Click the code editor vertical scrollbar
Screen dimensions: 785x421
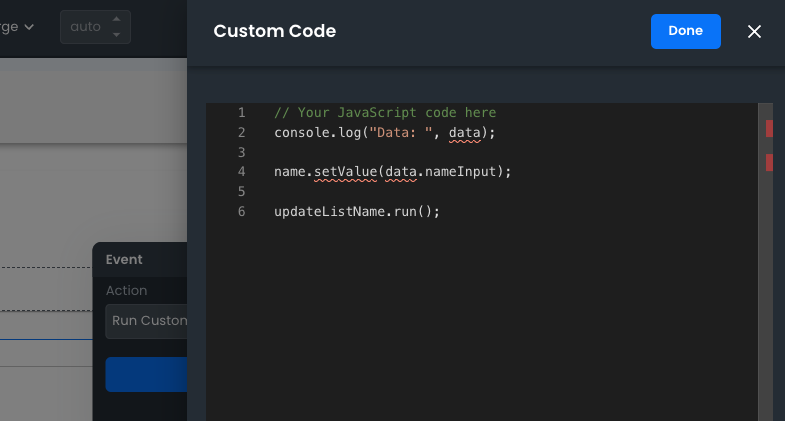765,280
